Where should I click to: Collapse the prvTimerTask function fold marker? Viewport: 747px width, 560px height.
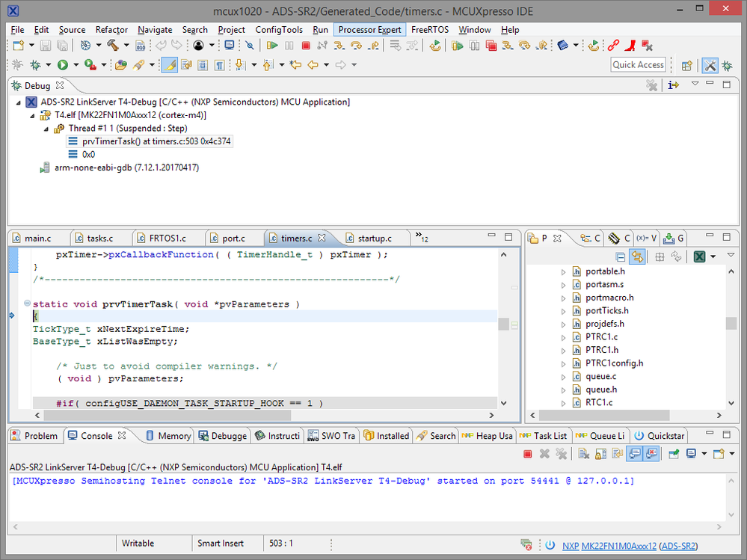[27, 304]
